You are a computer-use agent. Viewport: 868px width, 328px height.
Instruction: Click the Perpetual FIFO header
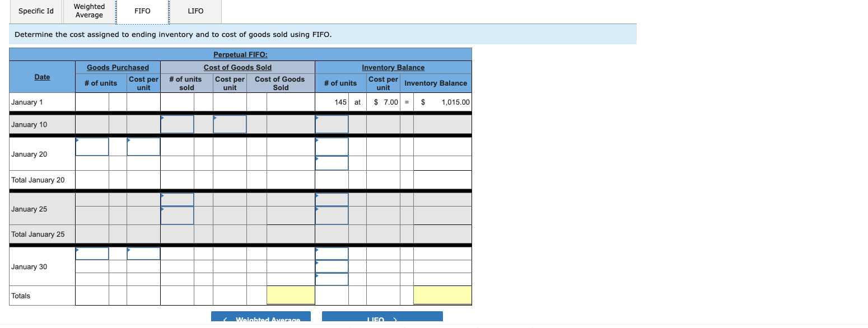coord(240,54)
